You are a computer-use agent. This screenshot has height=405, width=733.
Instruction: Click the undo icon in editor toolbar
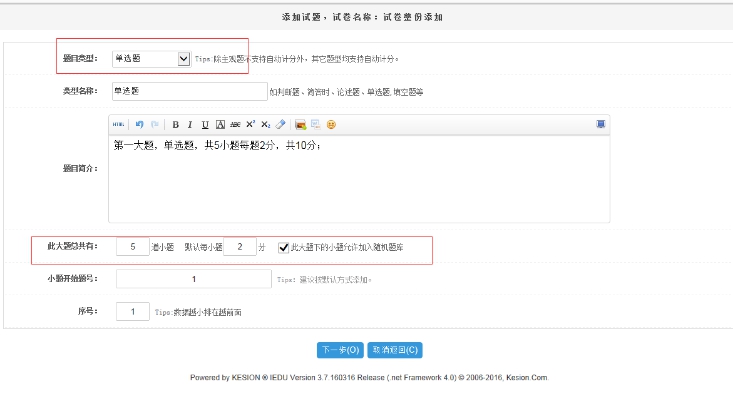coord(140,125)
